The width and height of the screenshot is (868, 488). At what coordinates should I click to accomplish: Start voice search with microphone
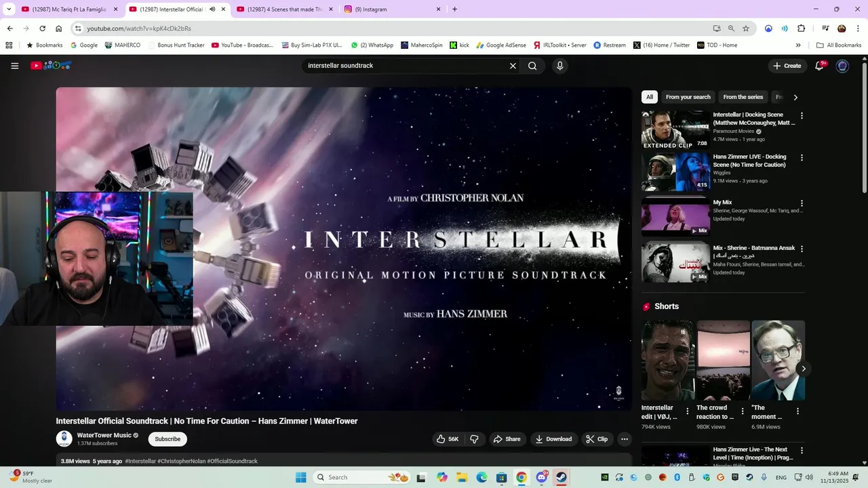click(x=559, y=66)
